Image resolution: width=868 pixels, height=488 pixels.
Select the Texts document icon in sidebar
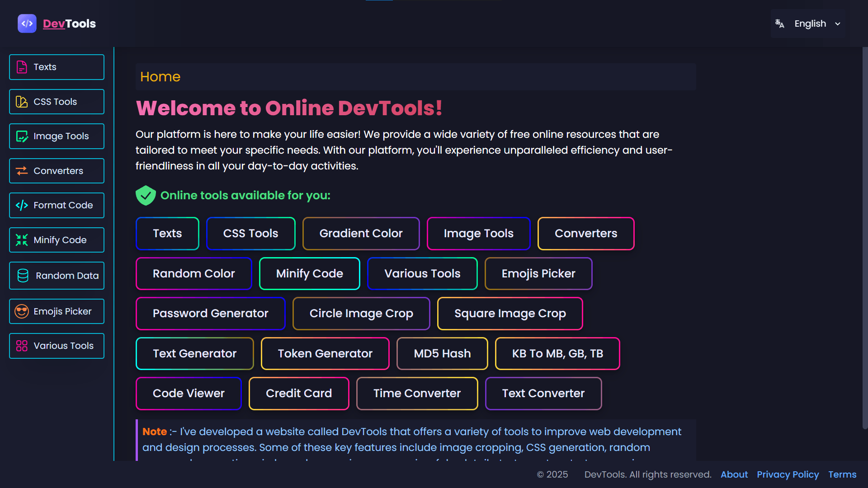22,67
